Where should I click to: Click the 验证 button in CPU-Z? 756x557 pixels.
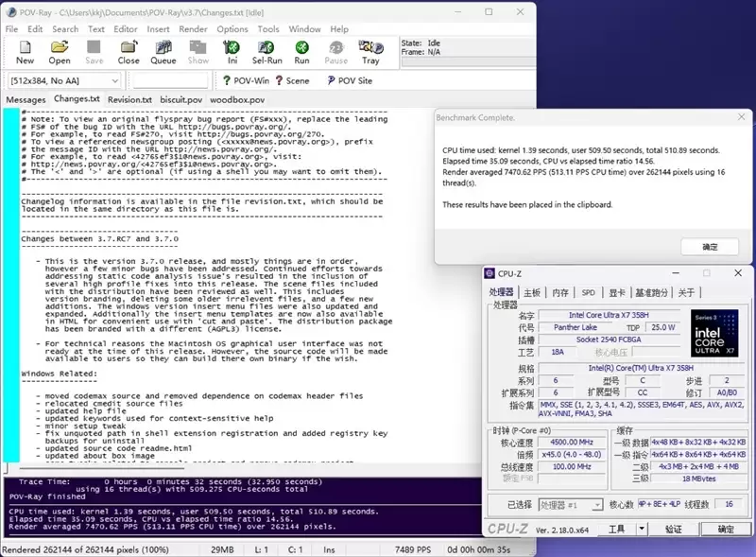[674, 530]
